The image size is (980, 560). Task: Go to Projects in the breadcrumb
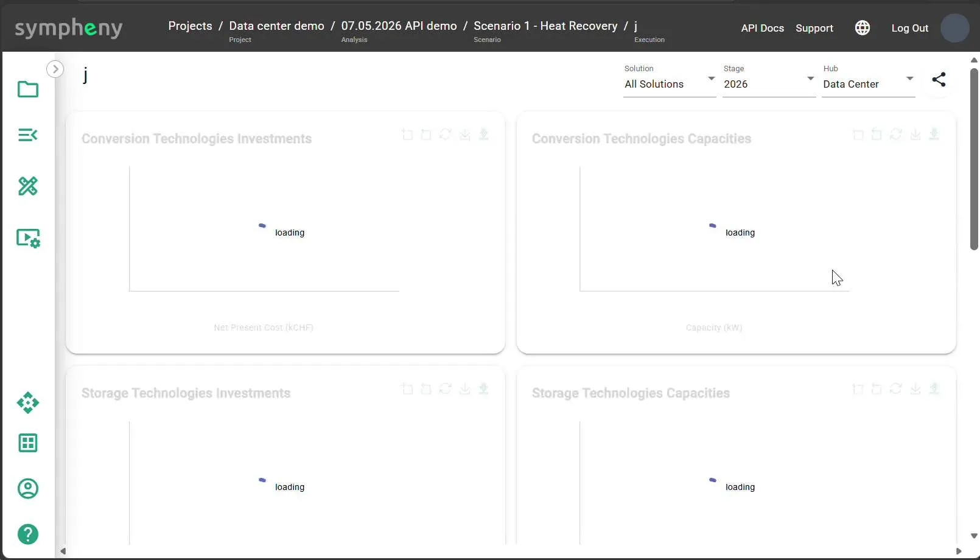point(190,26)
